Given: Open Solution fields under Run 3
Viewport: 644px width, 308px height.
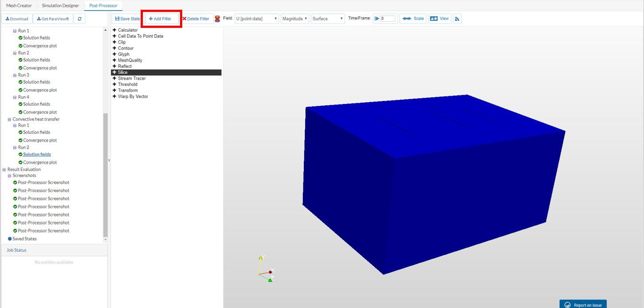Looking at the screenshot, I should [37, 82].
